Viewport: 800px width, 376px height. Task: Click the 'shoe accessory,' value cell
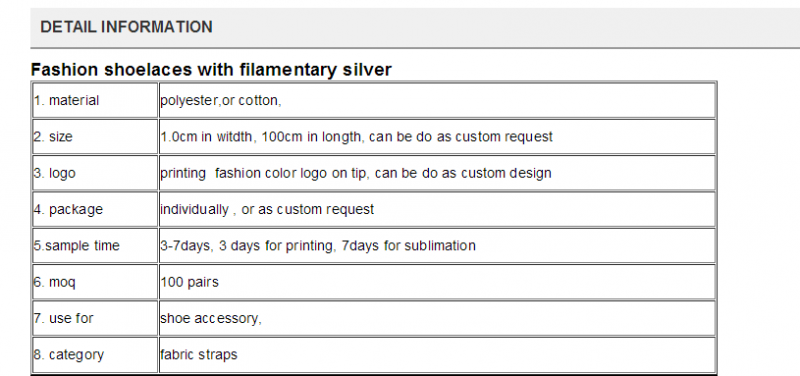click(437, 318)
